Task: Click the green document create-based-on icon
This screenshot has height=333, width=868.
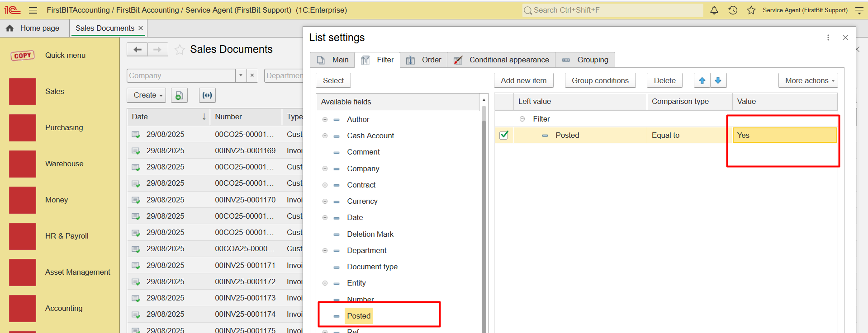Action: 179,95
